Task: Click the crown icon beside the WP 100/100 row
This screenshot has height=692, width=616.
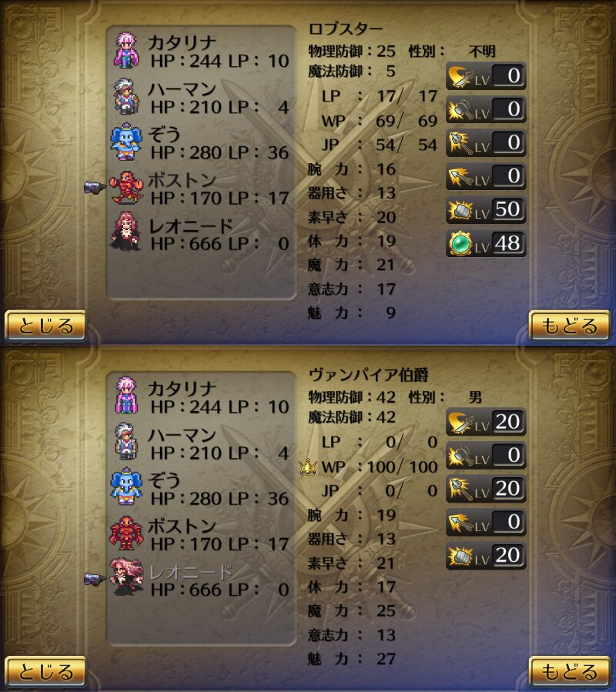Action: click(x=308, y=466)
